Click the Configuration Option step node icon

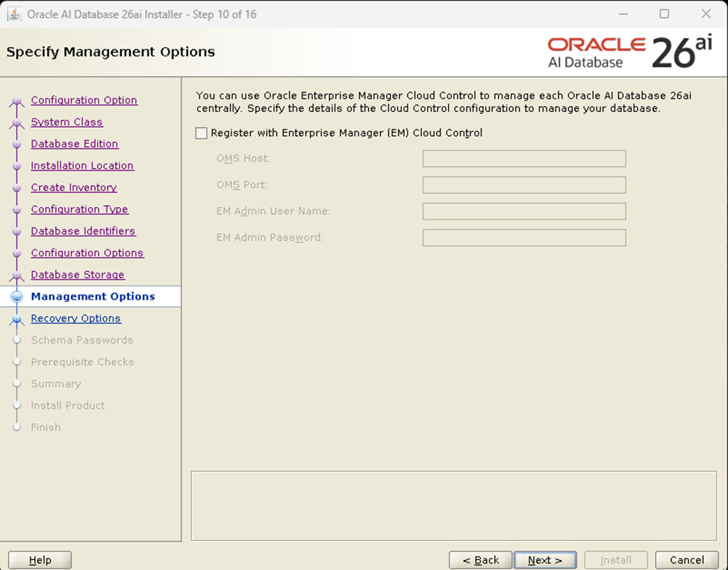[x=16, y=101]
